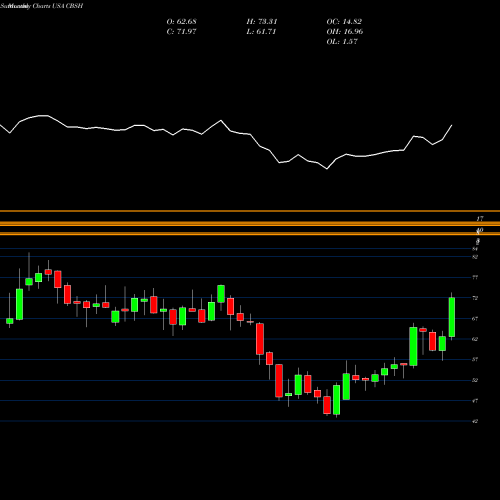Click the '17' label beside orange band
This screenshot has height=500, width=500.
click(x=480, y=219)
